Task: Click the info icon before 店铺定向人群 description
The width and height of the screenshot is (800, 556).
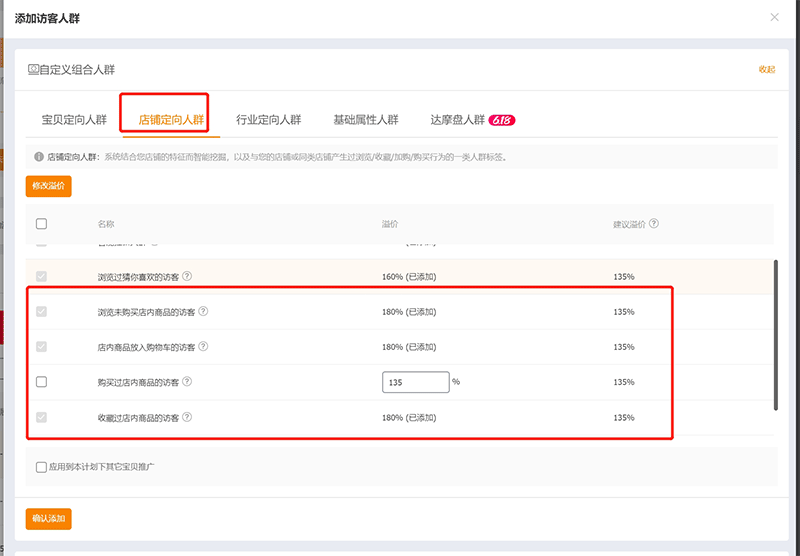Action: pyautogui.click(x=39, y=157)
